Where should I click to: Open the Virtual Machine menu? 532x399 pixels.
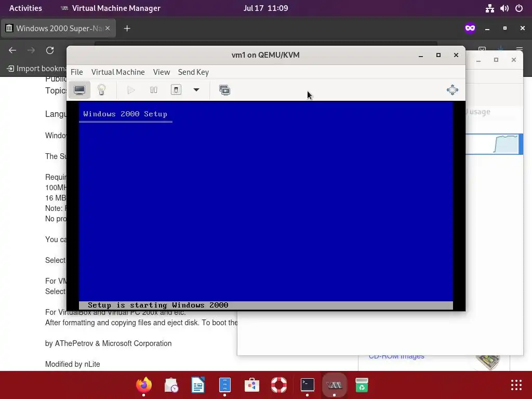point(118,72)
